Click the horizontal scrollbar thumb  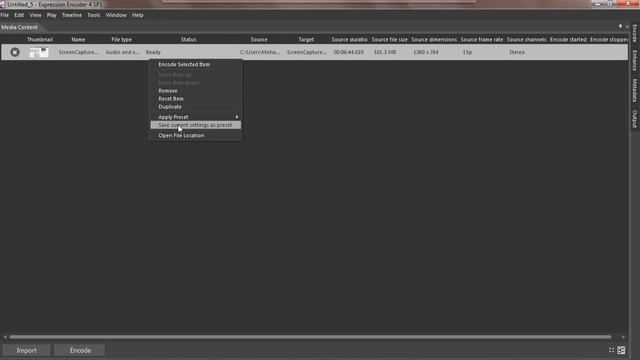[x=310, y=337]
